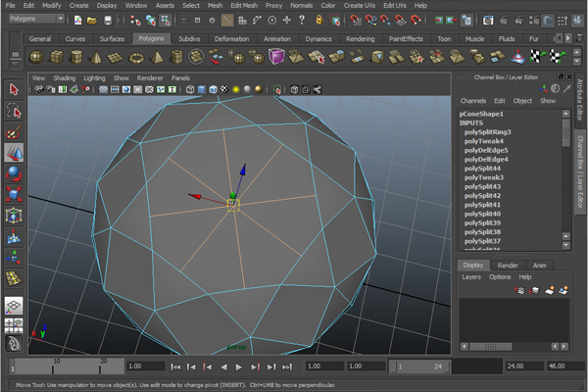The image size is (588, 392).
Task: Open the Edit Mesh menu
Action: (244, 5)
